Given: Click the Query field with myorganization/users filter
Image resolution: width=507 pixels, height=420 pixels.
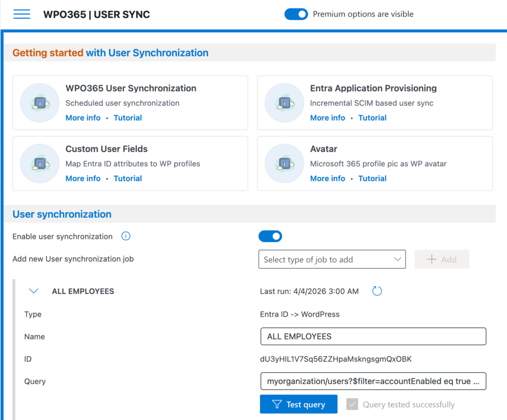Looking at the screenshot, I should coord(373,381).
